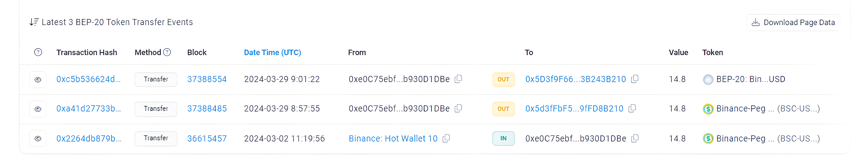Screen dimensions: 868x155
Task: Copy From address in second transfer row
Action: point(458,108)
